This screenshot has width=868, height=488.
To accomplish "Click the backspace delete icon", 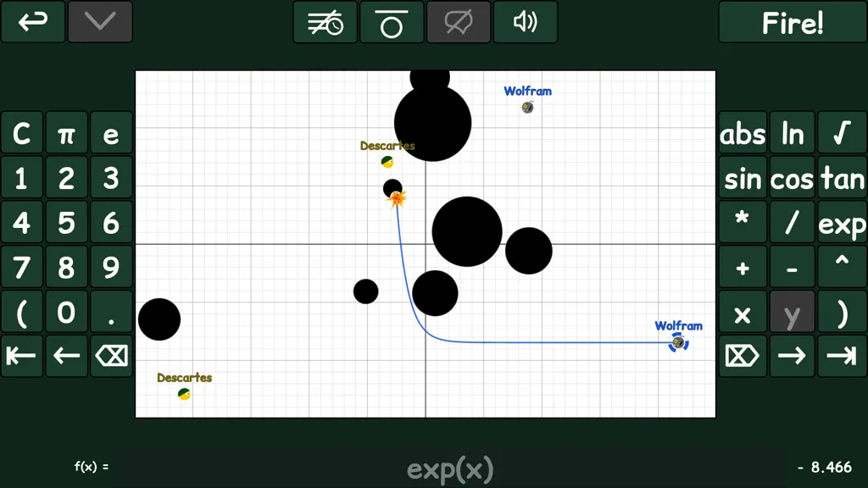I will [111, 356].
